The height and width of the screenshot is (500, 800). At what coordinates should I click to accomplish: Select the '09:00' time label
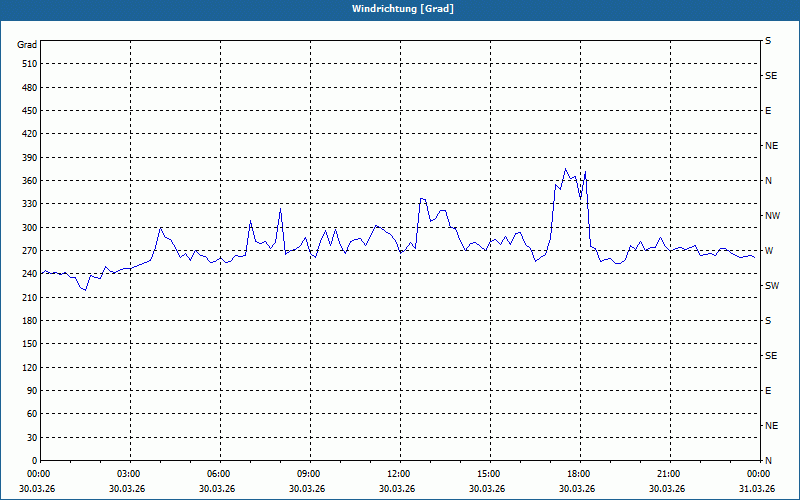[x=309, y=474]
